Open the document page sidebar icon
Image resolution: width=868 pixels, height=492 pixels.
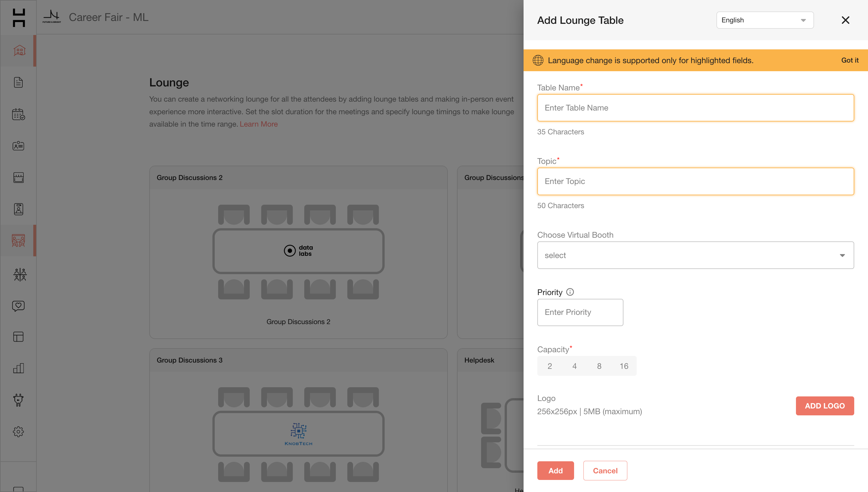[x=19, y=82]
